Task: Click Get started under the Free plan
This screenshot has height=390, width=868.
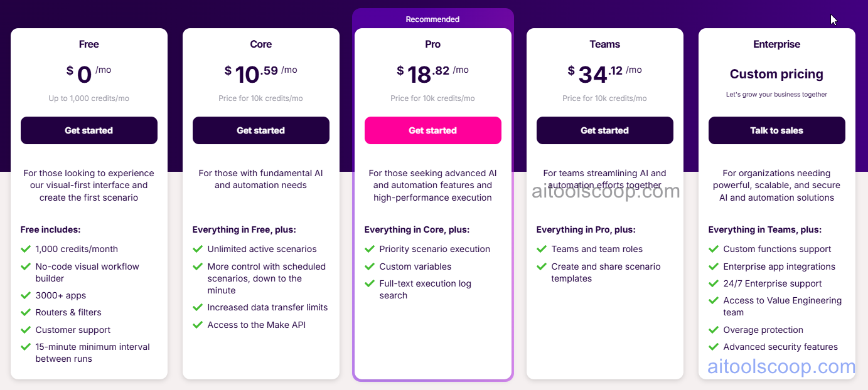Action: pos(88,130)
